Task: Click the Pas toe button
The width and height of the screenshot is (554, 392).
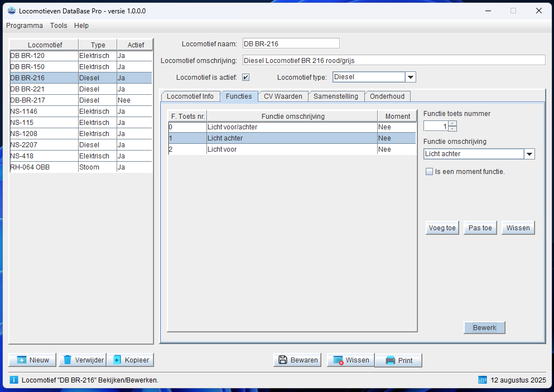Action: [x=480, y=228]
